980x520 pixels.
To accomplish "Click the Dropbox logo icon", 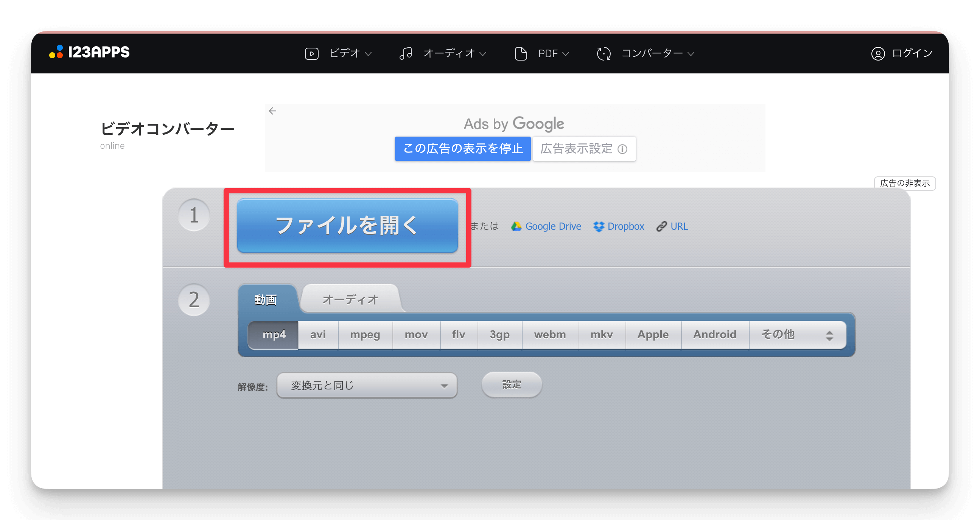I will (599, 226).
